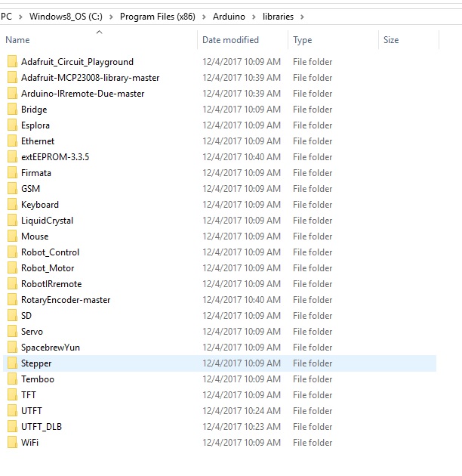The image size is (462, 476).
Task: Navigate to Program Files (x86) breadcrumb
Action: 158,17
